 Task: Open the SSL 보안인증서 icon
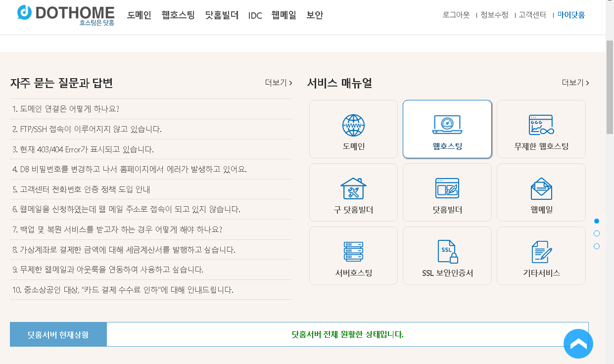click(x=447, y=252)
